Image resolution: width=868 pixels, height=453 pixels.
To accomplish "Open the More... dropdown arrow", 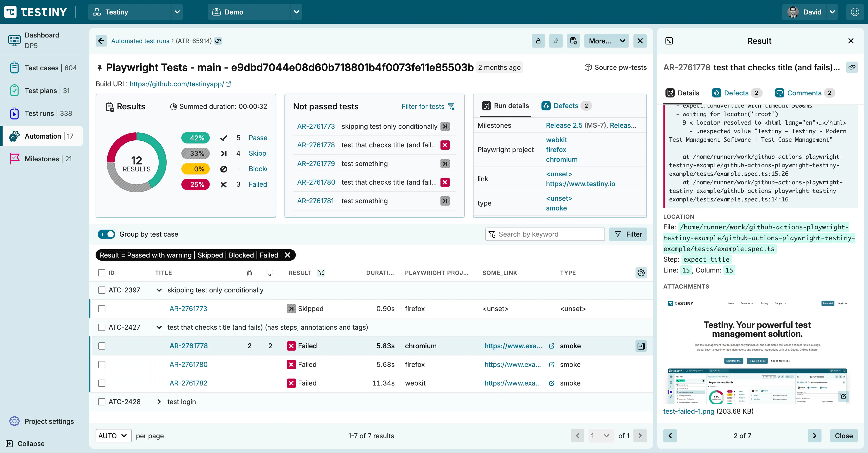I will [x=623, y=41].
